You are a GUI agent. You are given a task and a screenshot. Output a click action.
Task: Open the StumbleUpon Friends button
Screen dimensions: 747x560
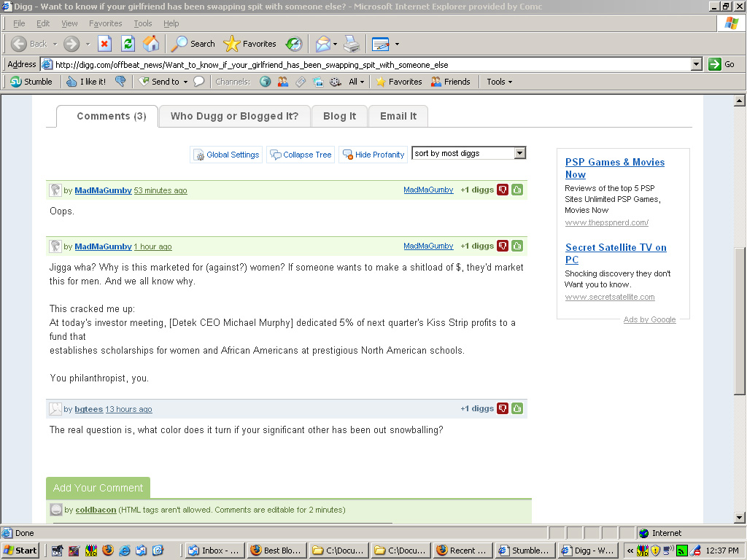(x=451, y=82)
